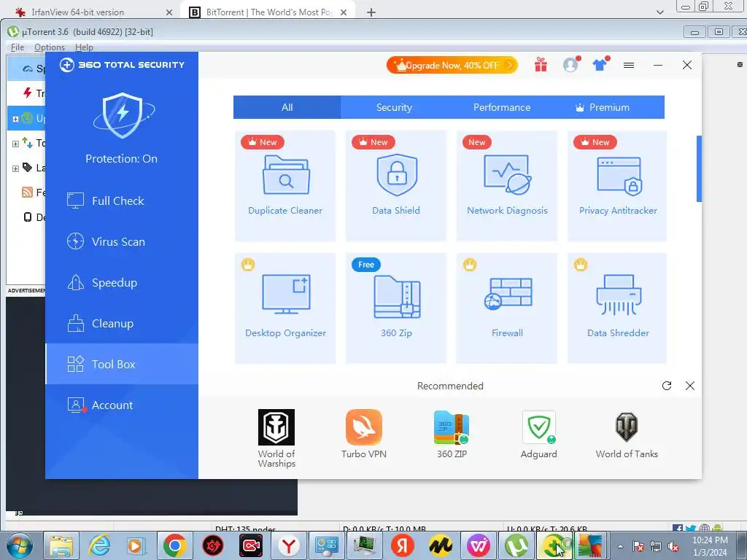The image size is (747, 560).
Task: Click the Turbo VPN recommended app
Action: point(364,434)
